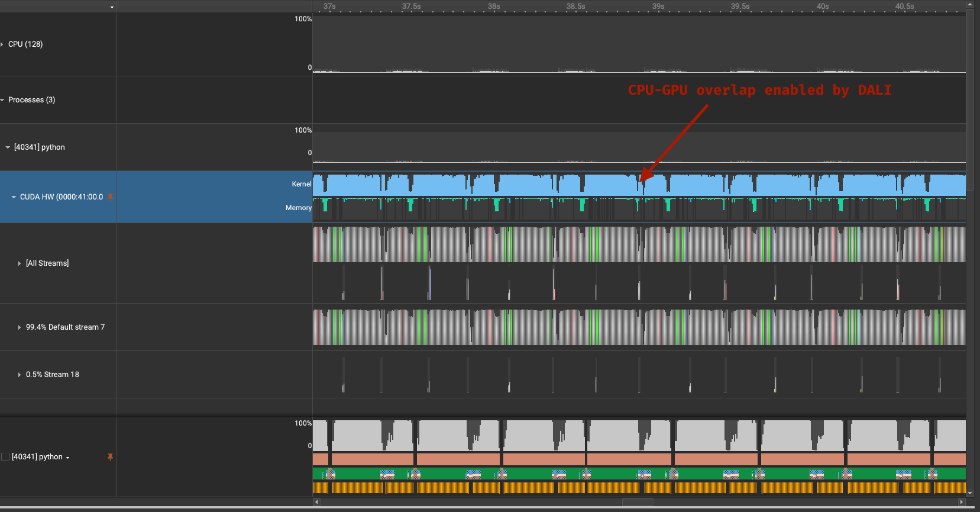Click the 38s mark on the timeline ruler
The height and width of the screenshot is (512, 980).
point(494,7)
